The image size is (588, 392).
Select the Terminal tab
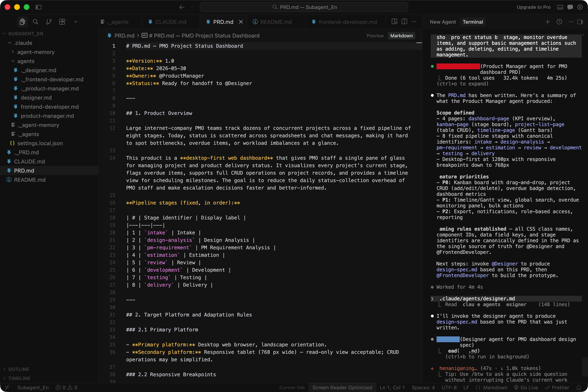(473, 22)
